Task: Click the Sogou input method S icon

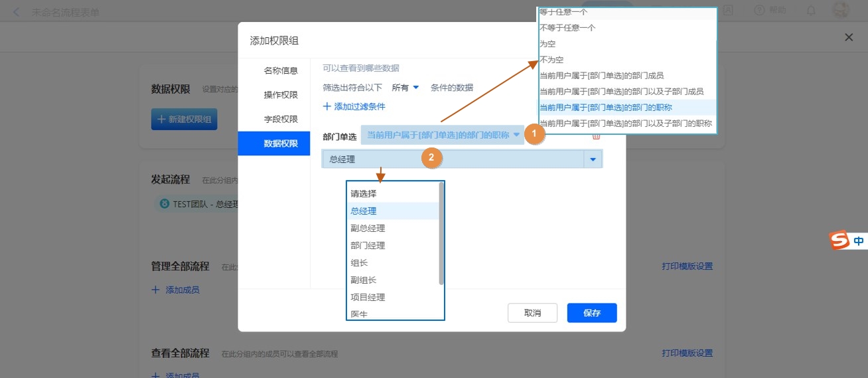Action: [840, 240]
